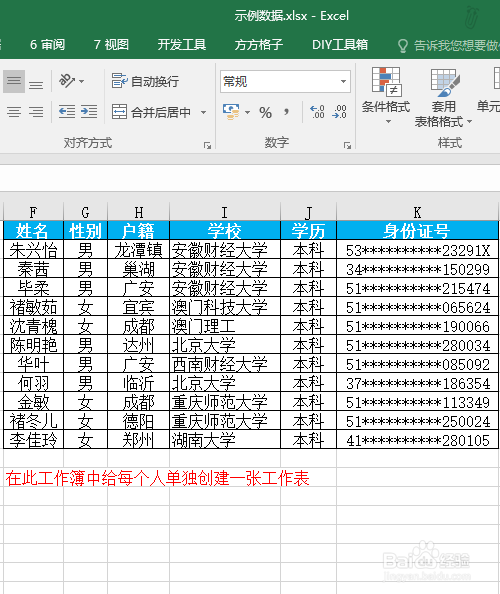
Task: Click the 告诉我您想要做 search box
Action: tap(448, 45)
